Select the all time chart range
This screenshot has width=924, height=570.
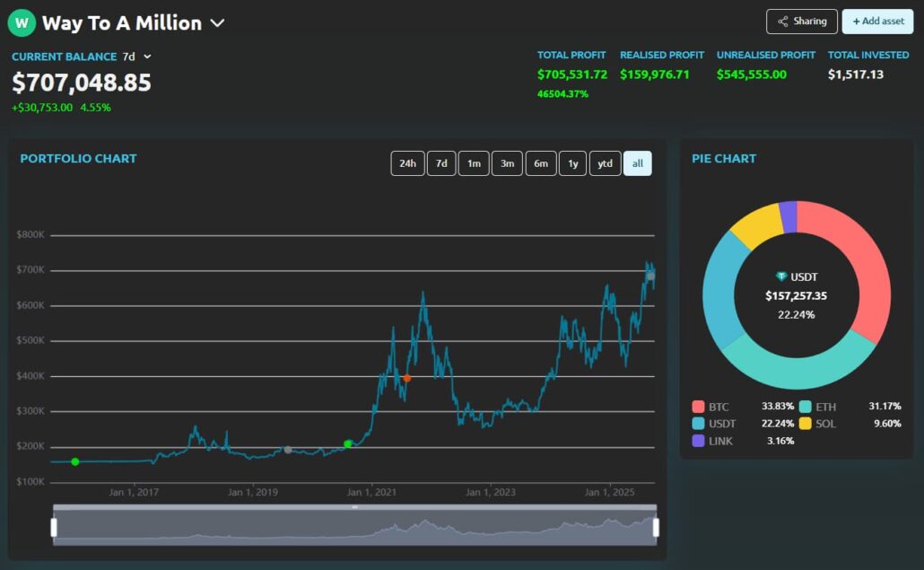point(637,163)
